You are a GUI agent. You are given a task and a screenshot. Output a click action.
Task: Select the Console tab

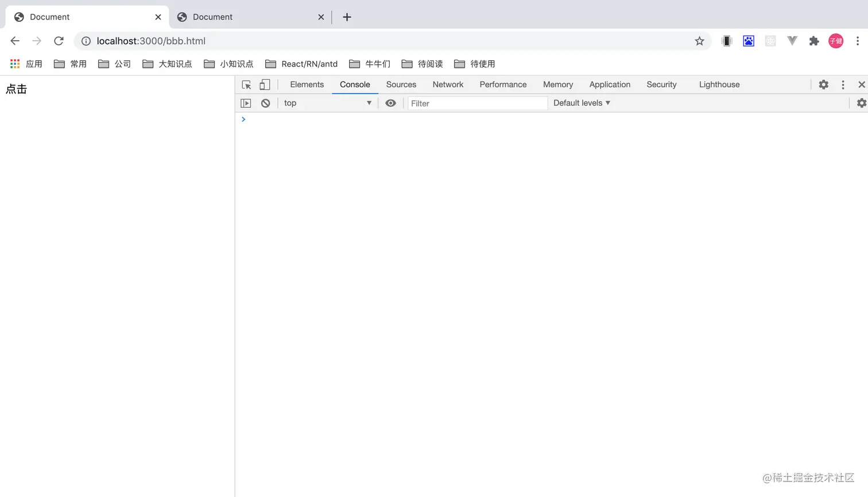[x=355, y=84]
